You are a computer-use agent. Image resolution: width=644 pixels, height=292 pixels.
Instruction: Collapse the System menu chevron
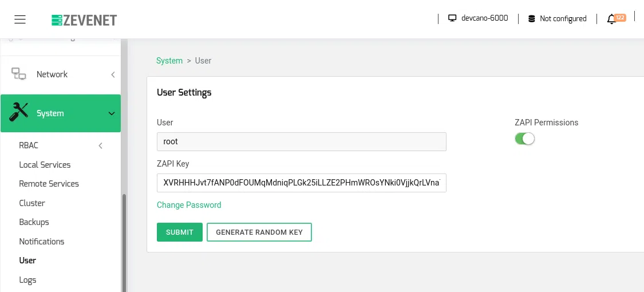(111, 113)
